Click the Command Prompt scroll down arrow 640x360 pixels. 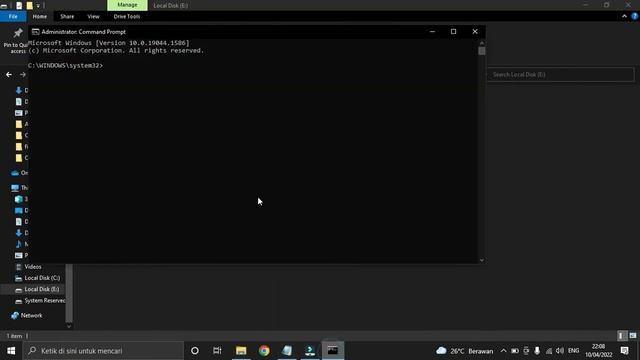click(x=482, y=260)
